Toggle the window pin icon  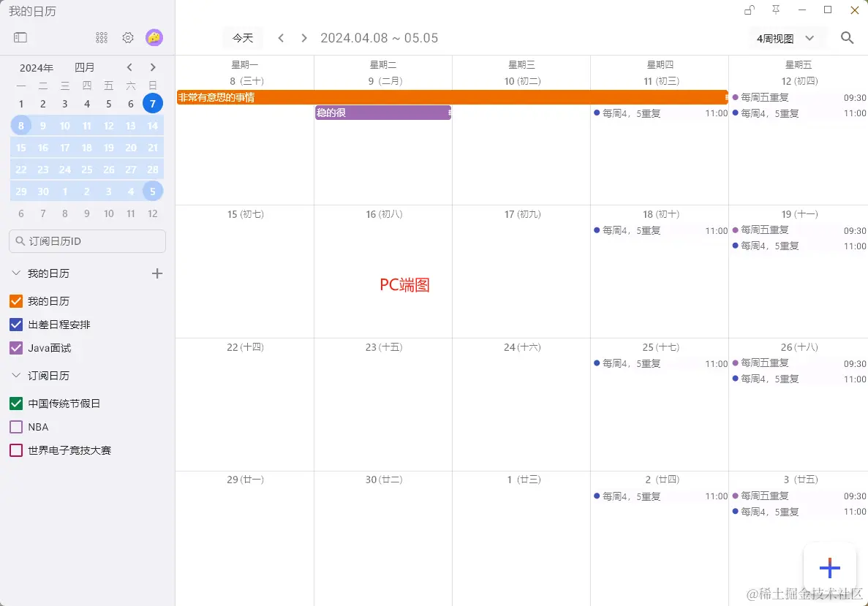coord(776,10)
